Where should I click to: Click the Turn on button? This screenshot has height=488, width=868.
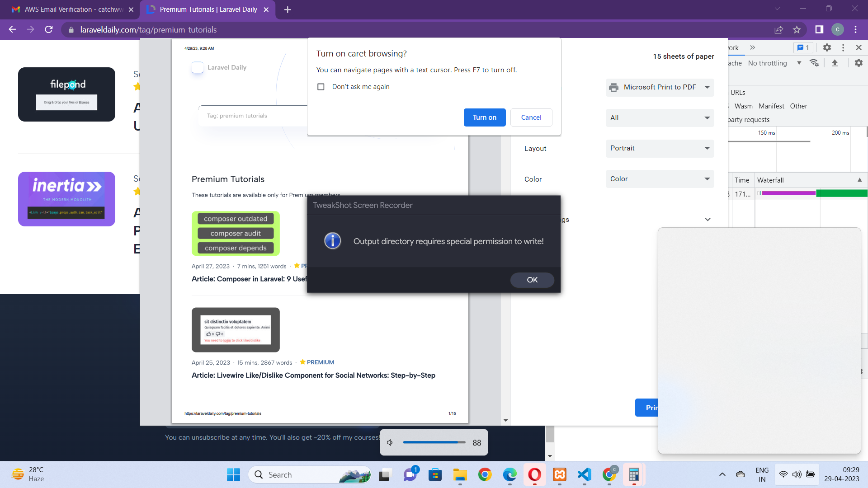click(484, 117)
